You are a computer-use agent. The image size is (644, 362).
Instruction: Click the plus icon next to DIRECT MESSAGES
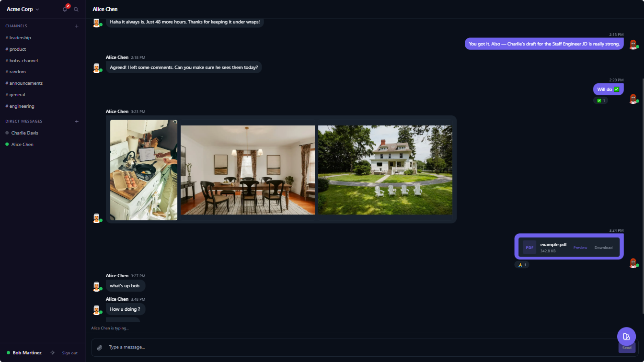point(77,121)
